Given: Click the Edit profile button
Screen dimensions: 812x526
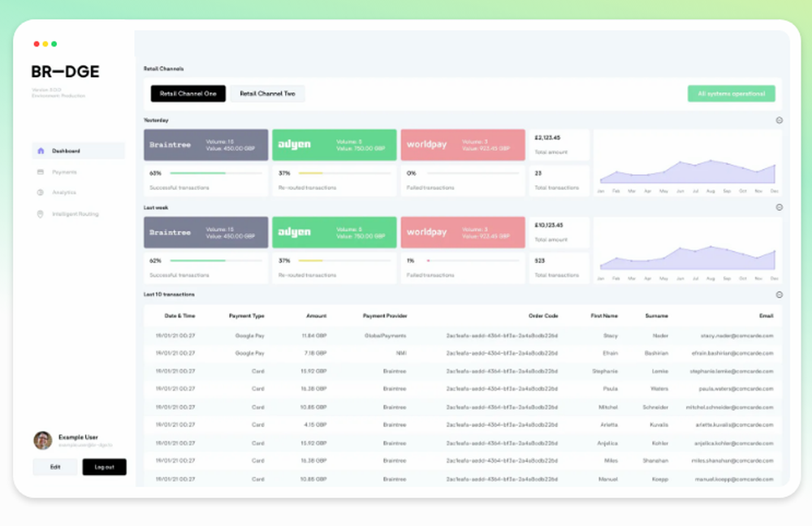Looking at the screenshot, I should [55, 467].
